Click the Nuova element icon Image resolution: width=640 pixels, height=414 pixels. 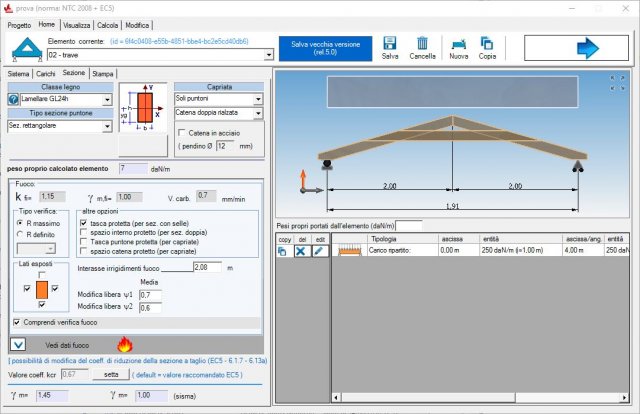[458, 43]
